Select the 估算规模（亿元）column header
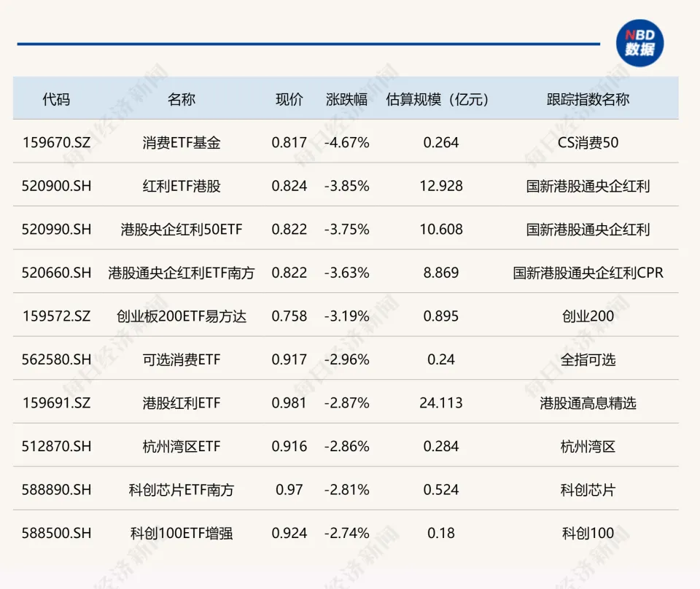 (x=441, y=100)
